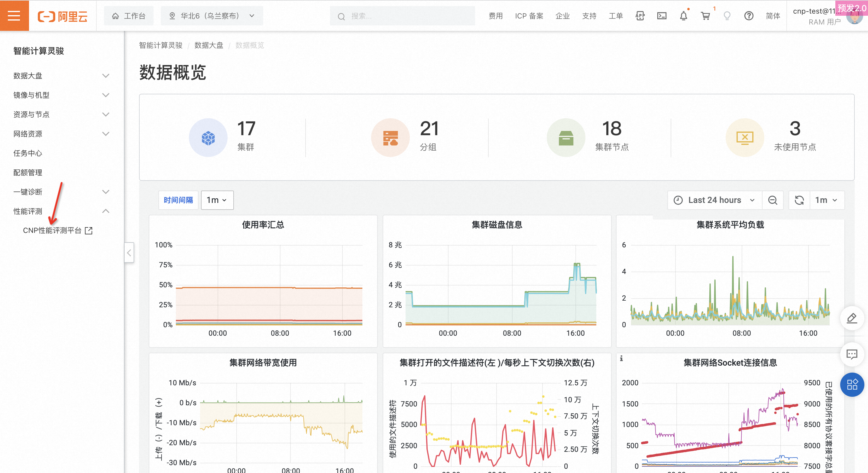The width and height of the screenshot is (868, 473).
Task: Open the 华北6 region dropdown
Action: click(x=212, y=16)
